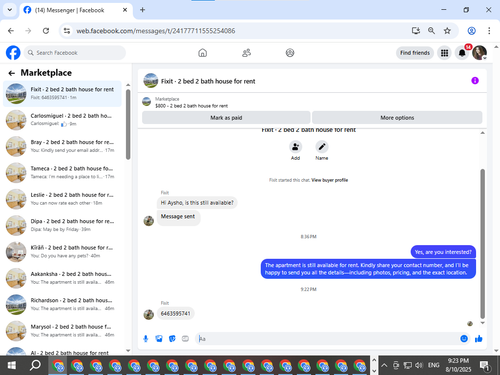Click the Facebook logo icon
The image size is (500, 375).
[13, 53]
